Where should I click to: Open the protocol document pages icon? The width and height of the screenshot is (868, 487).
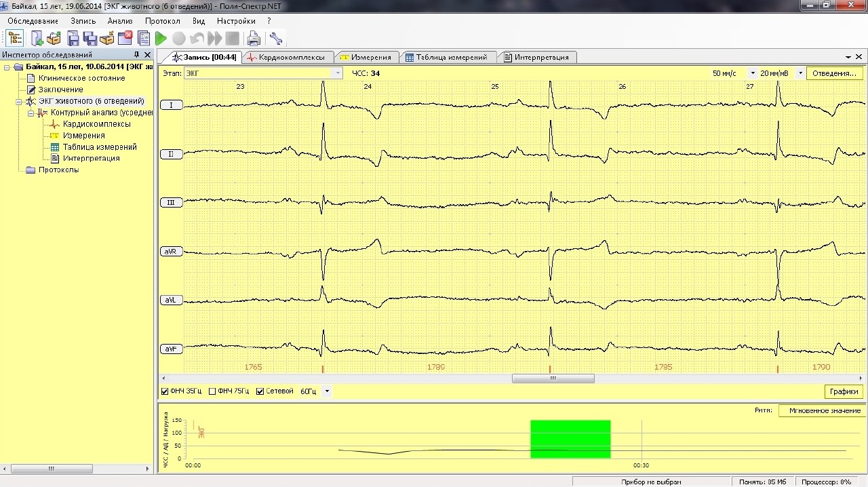click(143, 38)
